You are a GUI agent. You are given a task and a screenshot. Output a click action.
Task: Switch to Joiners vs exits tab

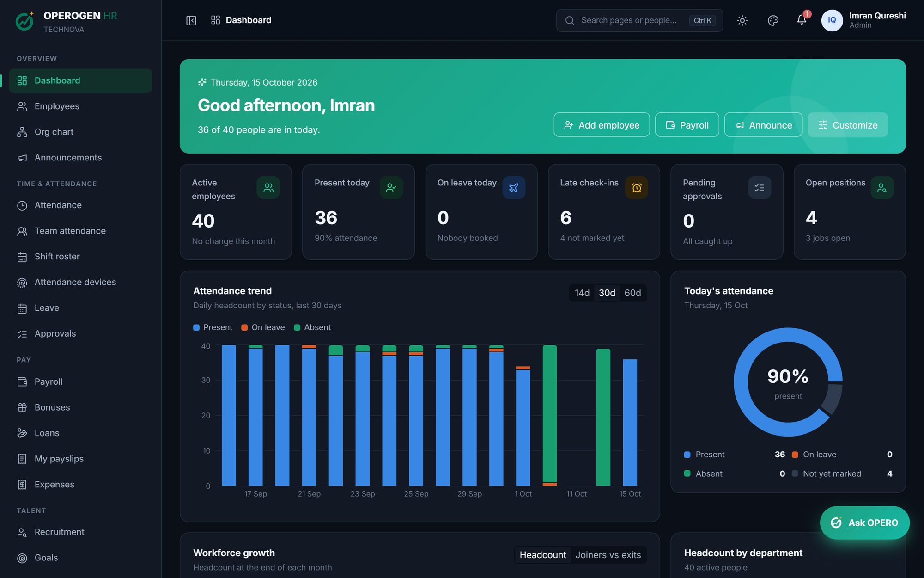608,555
